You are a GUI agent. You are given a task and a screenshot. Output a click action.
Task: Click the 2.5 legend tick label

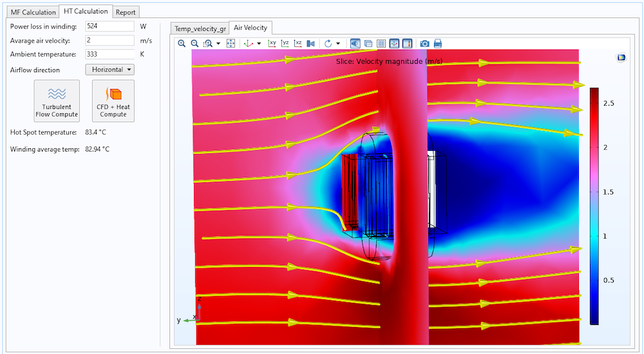point(609,103)
